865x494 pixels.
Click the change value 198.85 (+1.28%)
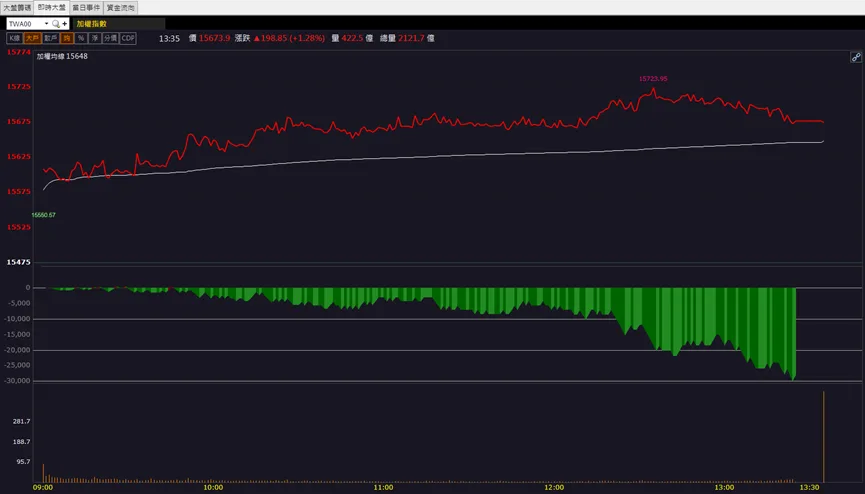289,38
